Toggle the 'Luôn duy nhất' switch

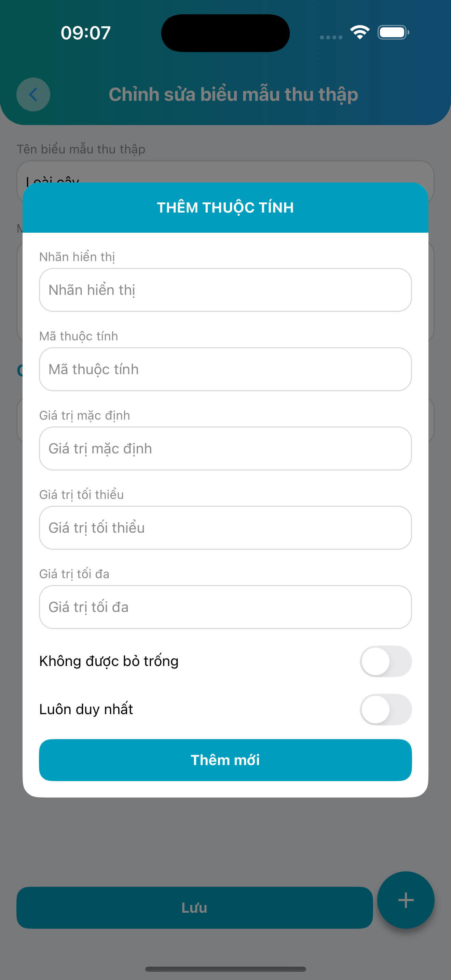coord(385,709)
